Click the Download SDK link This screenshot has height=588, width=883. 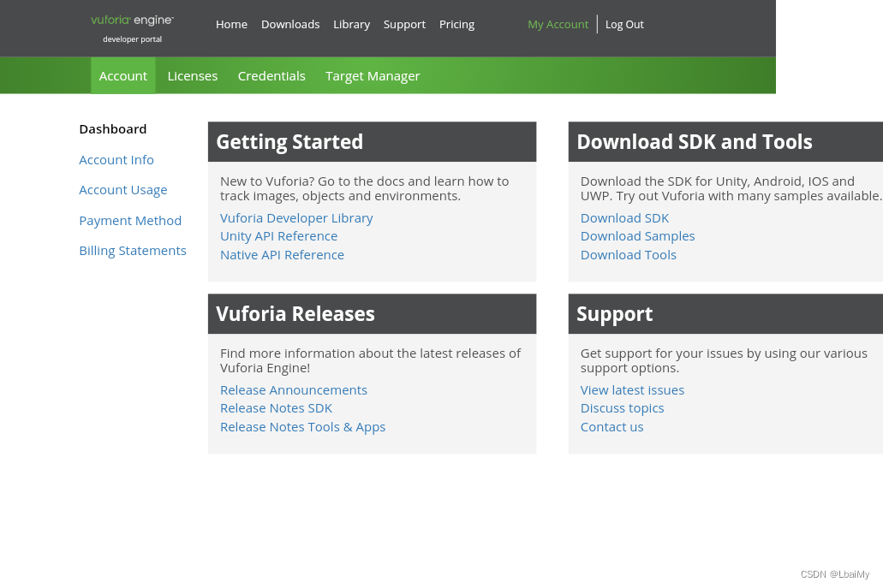pyautogui.click(x=624, y=218)
